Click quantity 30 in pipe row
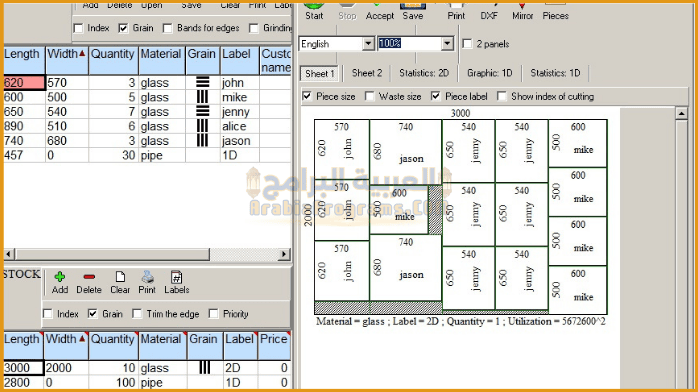Screen dimensions: 698x392 (113, 155)
